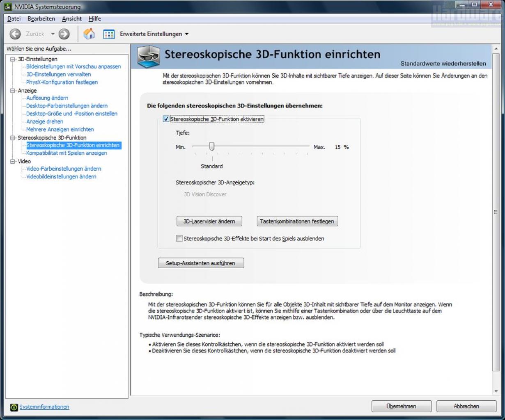Click 3D-Laservisier ändern button

pos(209,221)
